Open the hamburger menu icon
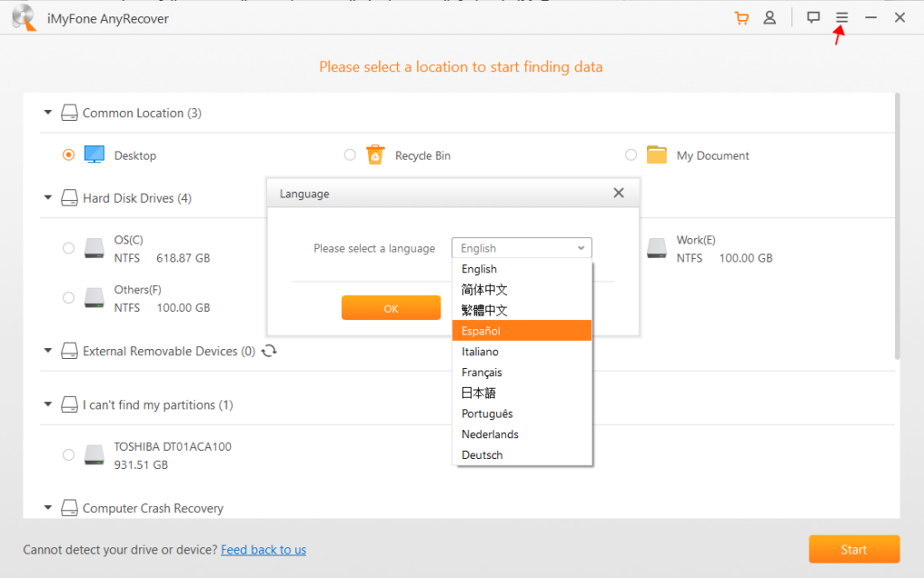 coord(842,18)
